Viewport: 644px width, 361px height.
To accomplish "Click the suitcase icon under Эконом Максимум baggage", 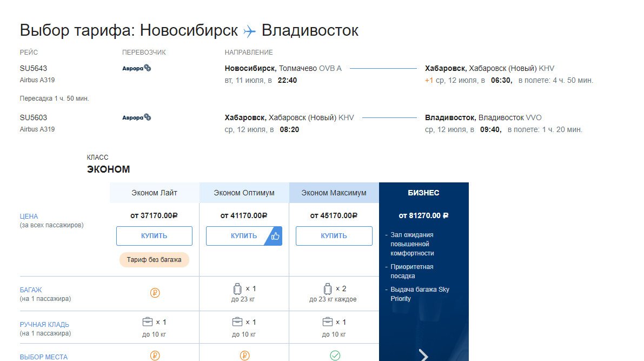I will [327, 289].
